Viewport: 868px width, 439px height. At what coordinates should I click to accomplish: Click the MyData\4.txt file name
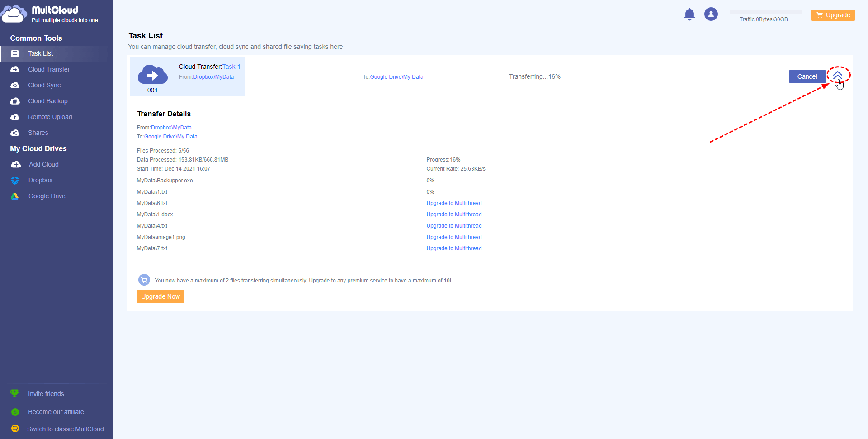pos(152,226)
